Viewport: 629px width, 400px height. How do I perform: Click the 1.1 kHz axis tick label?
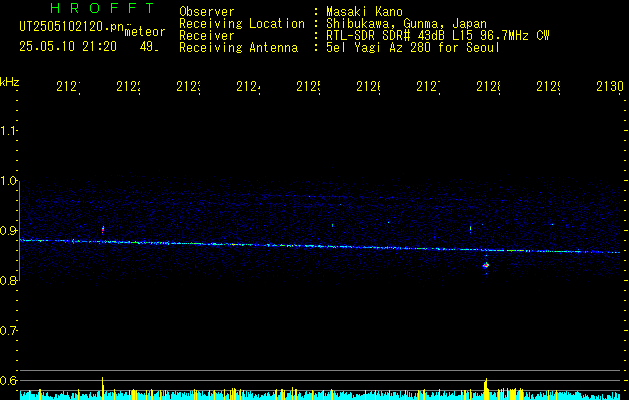click(8, 130)
